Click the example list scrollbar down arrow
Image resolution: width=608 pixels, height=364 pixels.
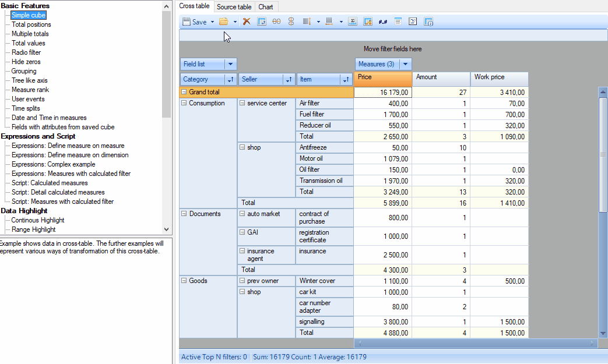tap(166, 229)
